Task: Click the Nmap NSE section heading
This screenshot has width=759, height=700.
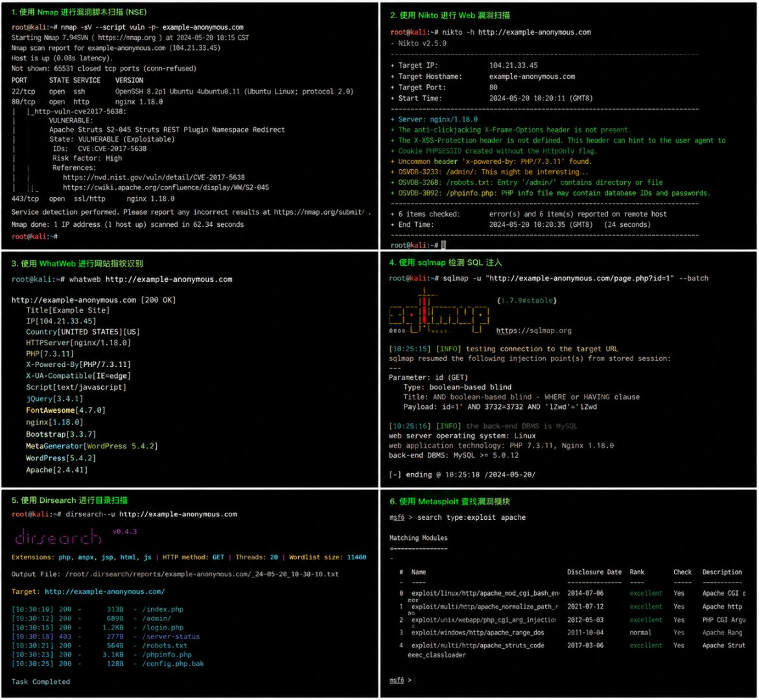Action: (x=79, y=12)
